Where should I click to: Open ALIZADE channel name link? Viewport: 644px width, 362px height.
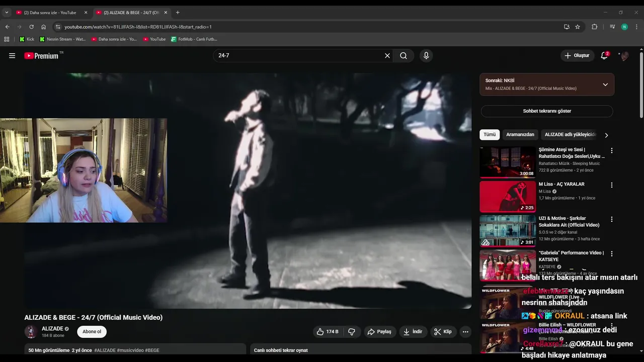pyautogui.click(x=52, y=329)
